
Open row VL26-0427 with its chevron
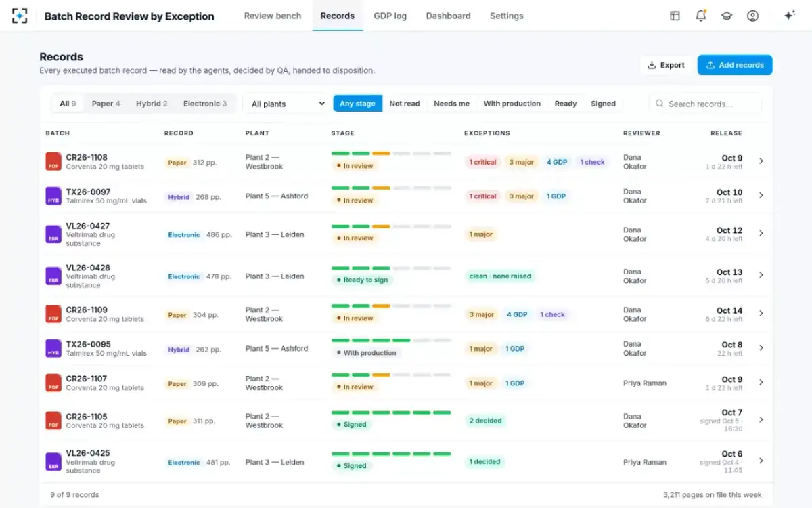(761, 234)
